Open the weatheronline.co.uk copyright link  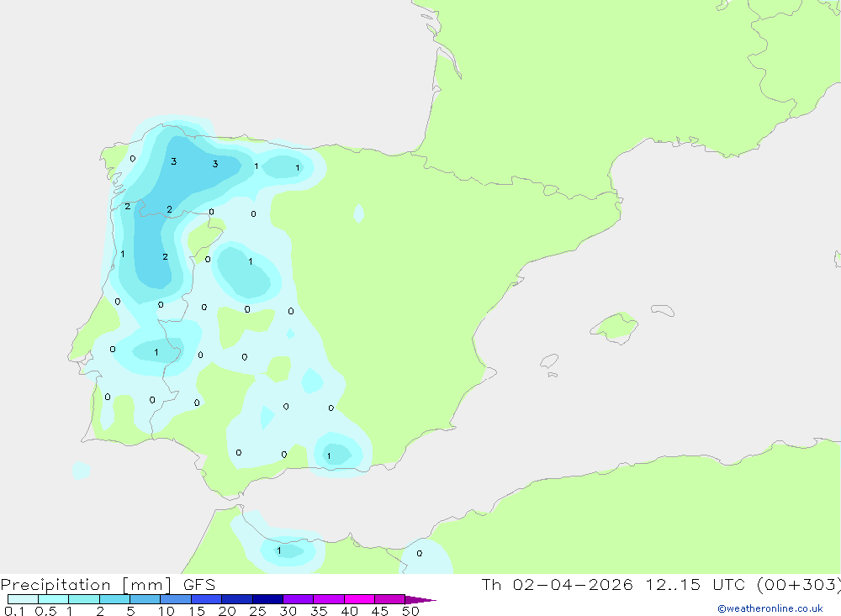(770, 608)
